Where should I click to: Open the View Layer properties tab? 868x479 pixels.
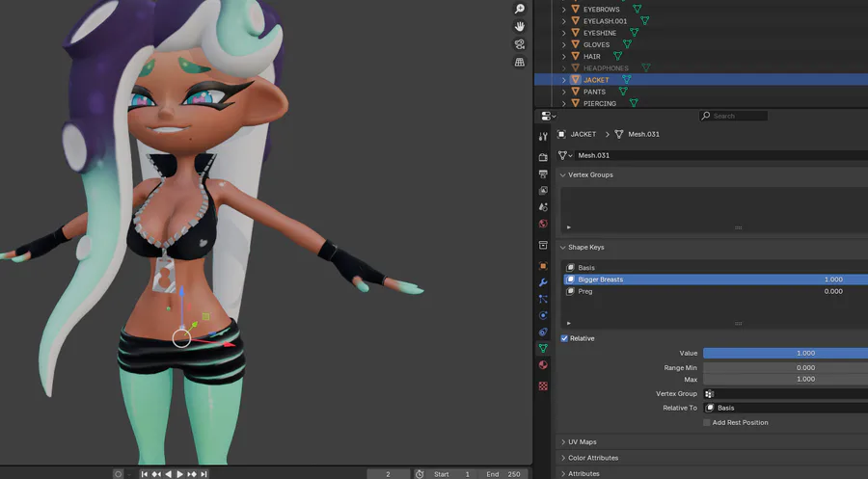click(543, 190)
